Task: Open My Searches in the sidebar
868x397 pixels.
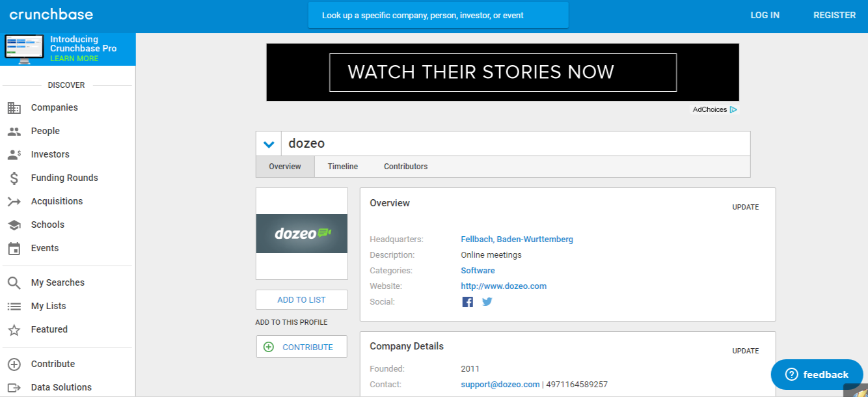Action: tap(58, 282)
